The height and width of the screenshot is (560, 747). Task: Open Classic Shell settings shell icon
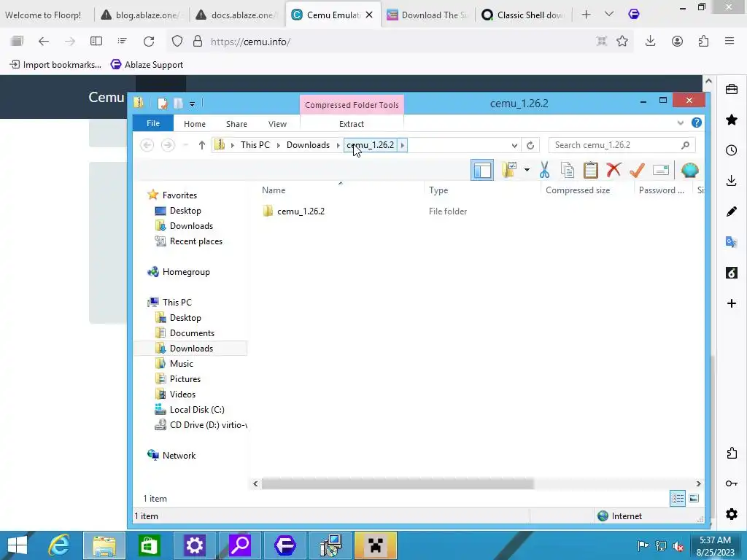point(689,170)
